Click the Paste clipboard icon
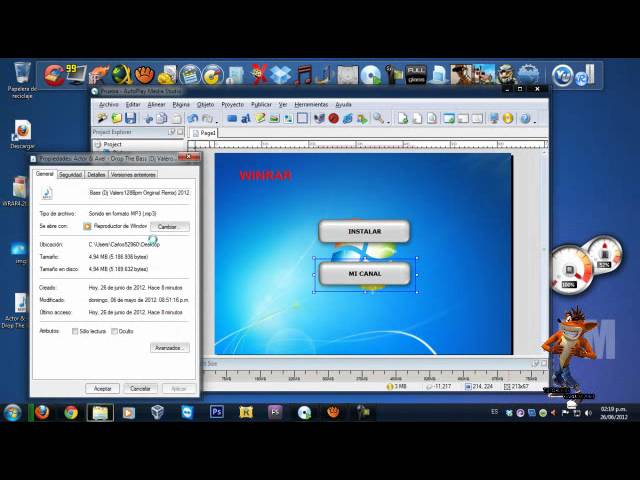 tap(176, 118)
